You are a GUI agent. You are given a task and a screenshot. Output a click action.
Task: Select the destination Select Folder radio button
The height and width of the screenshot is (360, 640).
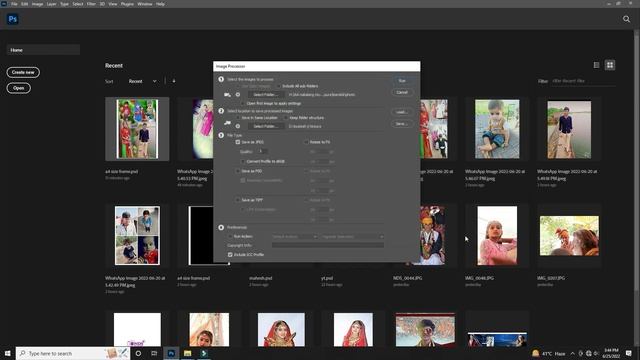238,126
